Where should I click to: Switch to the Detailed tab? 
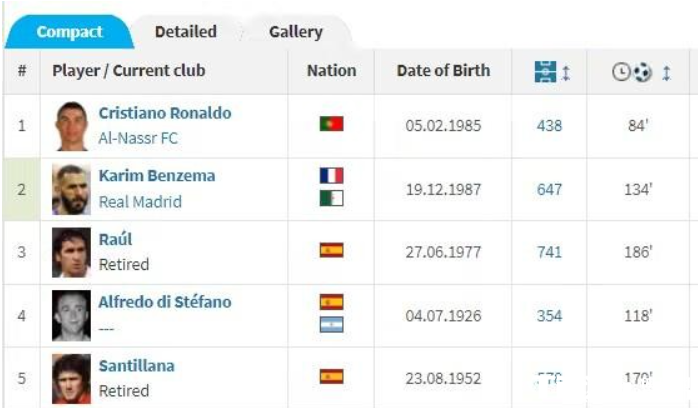point(185,32)
